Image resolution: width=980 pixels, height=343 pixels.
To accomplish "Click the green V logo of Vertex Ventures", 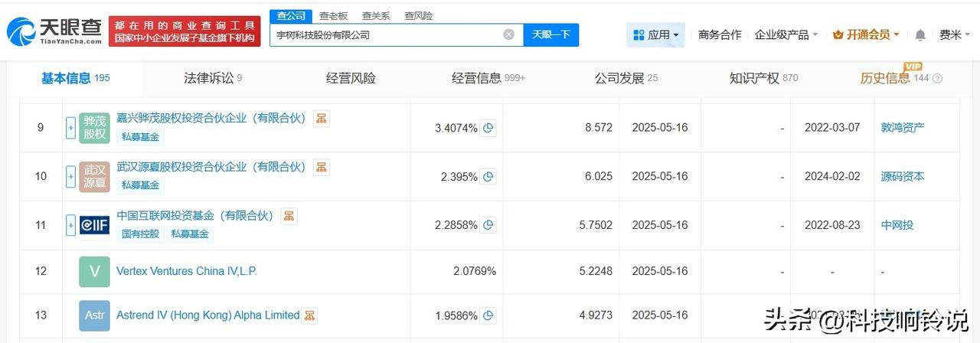I will [94, 271].
